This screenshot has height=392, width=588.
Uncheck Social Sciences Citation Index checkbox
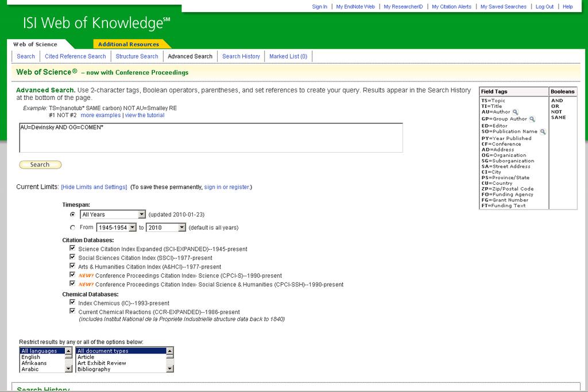coord(72,257)
